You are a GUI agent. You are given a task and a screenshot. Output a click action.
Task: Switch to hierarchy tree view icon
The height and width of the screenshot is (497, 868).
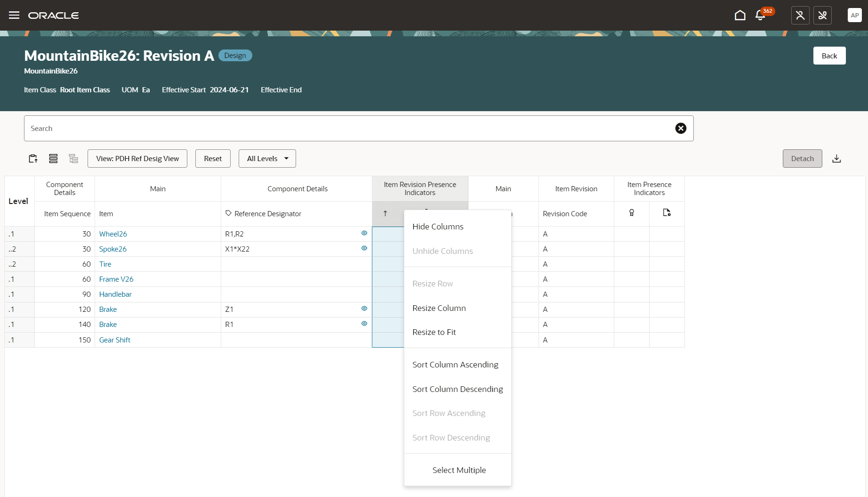pos(73,159)
